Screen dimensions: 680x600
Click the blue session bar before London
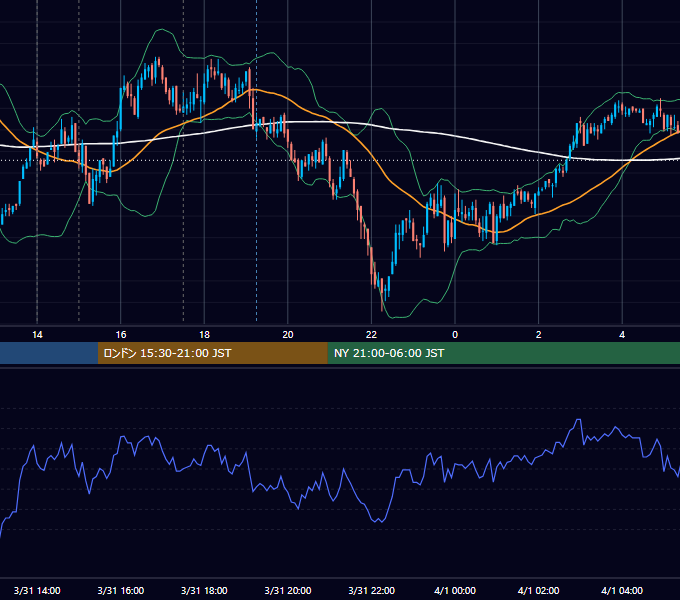pyautogui.click(x=49, y=353)
